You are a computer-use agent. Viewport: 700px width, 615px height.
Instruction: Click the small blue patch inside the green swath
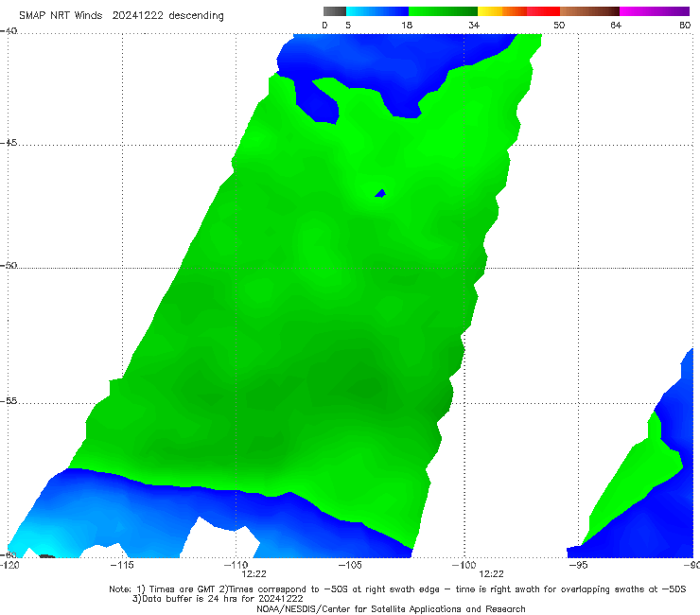pyautogui.click(x=380, y=193)
